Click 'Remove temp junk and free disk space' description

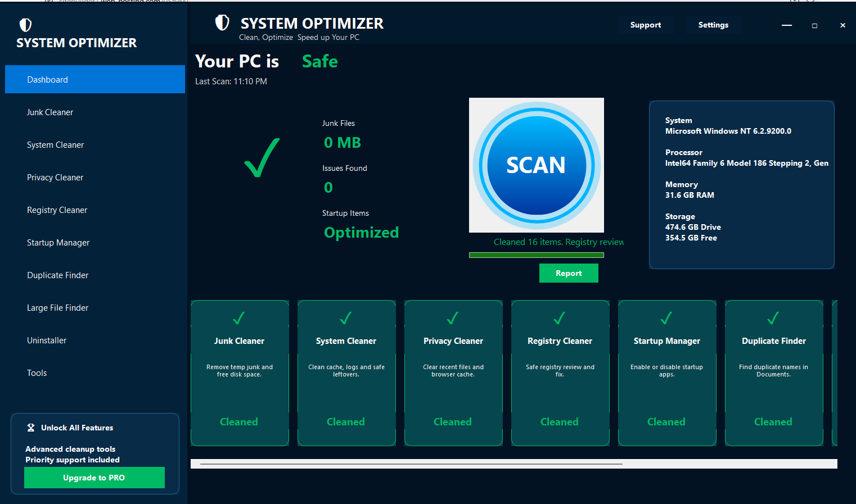pos(240,371)
